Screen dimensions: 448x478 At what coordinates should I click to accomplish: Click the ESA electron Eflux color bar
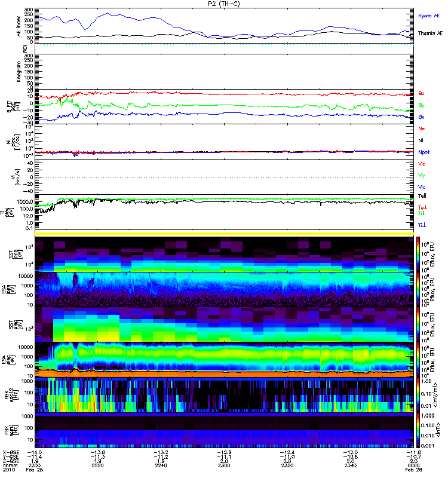tap(418, 360)
